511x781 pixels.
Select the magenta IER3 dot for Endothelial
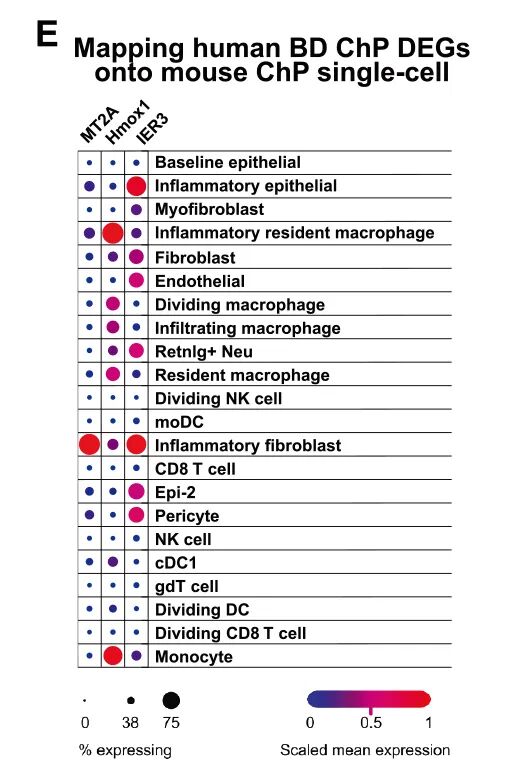tap(136, 280)
